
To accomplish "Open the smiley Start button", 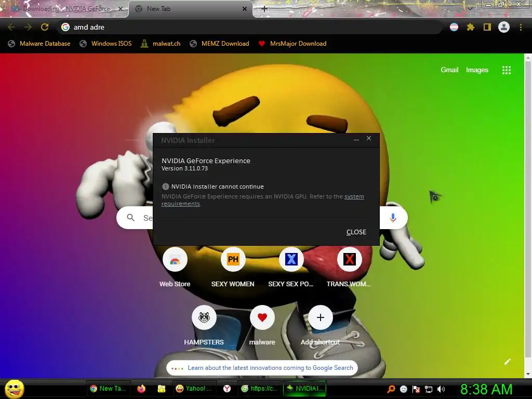I will [x=15, y=389].
